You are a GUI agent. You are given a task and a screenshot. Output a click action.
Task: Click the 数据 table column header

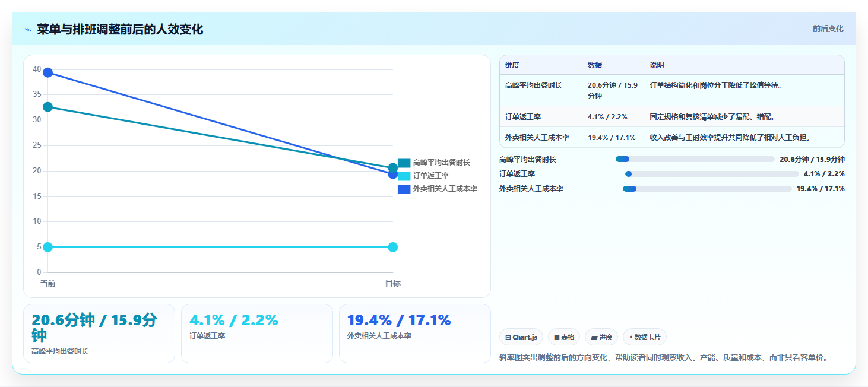pyautogui.click(x=595, y=65)
